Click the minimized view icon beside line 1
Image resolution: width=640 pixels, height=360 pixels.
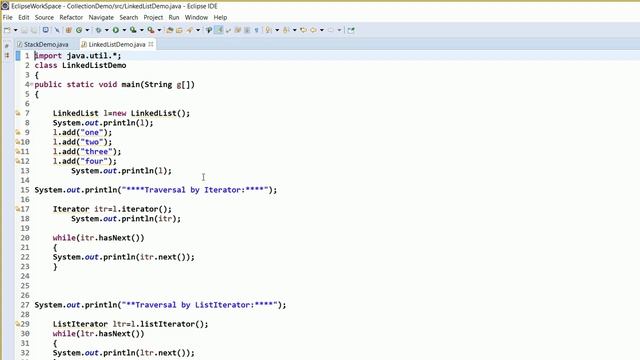pyautogui.click(x=7, y=56)
